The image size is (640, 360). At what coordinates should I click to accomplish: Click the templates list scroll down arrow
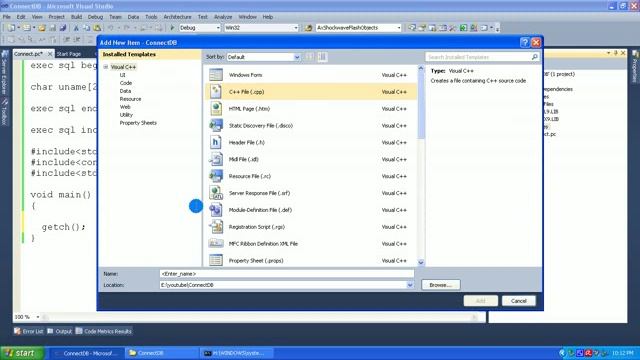(421, 262)
